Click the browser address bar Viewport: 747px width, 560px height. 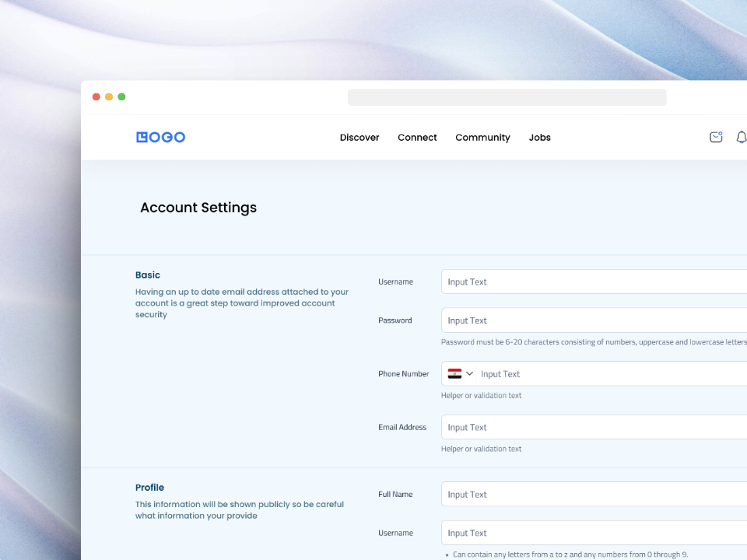point(507,97)
